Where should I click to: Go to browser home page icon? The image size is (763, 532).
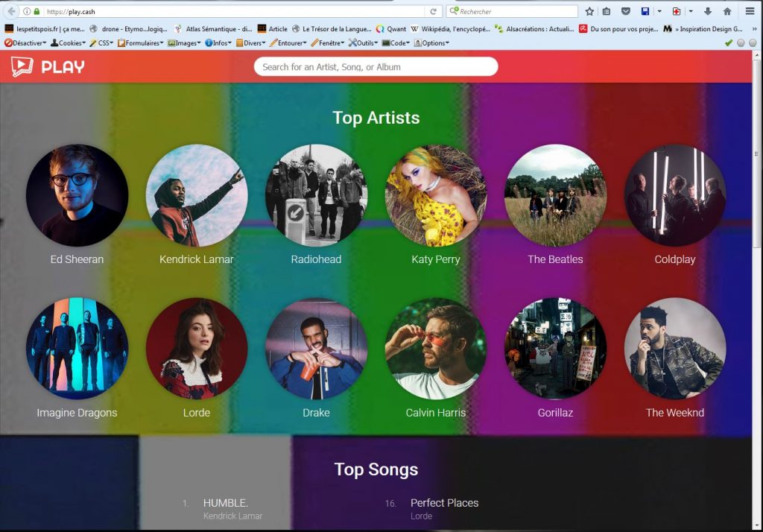tap(727, 12)
